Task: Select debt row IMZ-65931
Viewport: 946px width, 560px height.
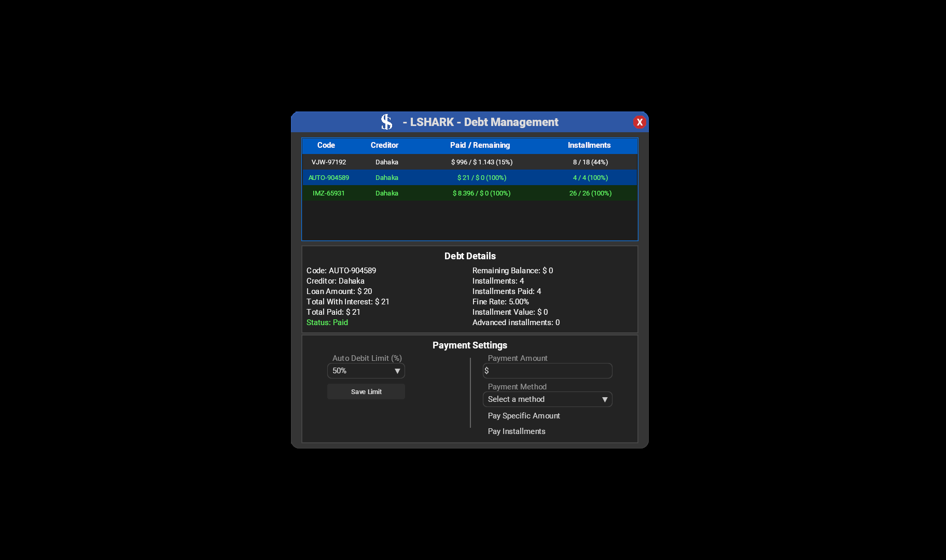Action: [x=470, y=193]
